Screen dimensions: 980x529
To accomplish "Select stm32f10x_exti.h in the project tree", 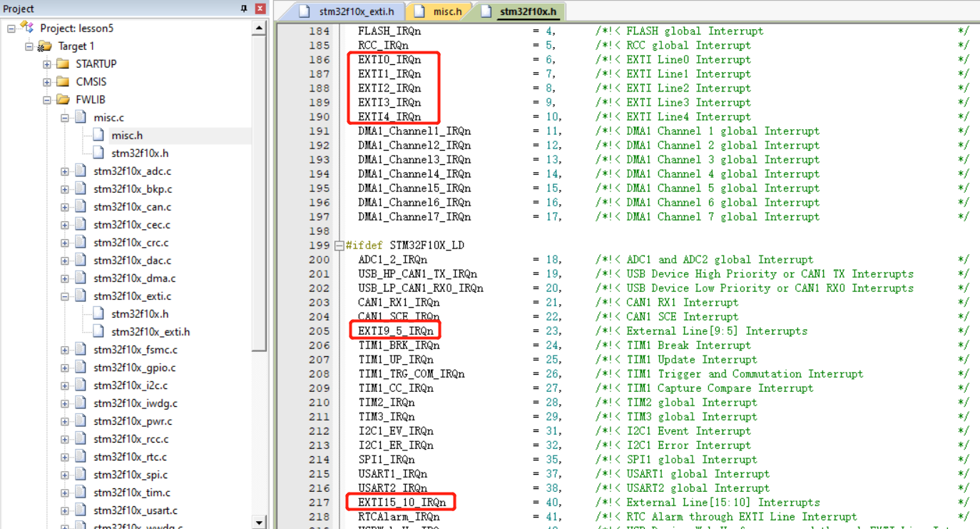I will coord(150,332).
